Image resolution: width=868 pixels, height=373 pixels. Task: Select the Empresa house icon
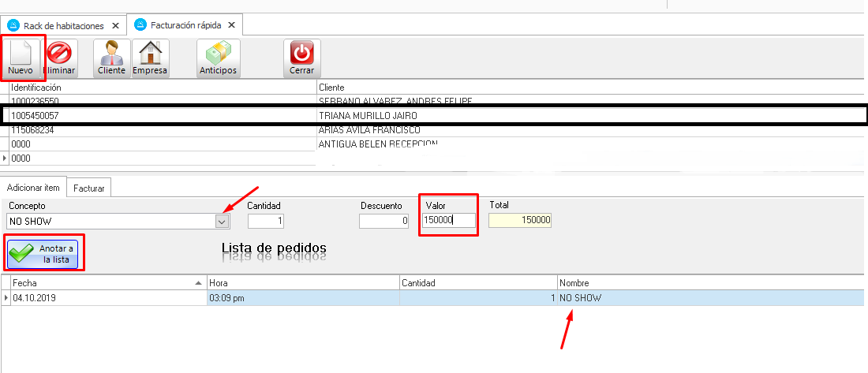149,52
